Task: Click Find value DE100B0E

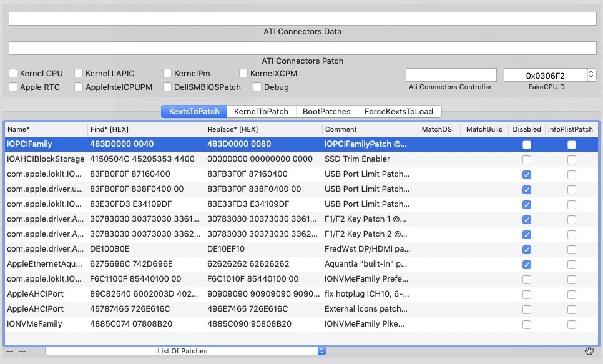Action: (110, 249)
